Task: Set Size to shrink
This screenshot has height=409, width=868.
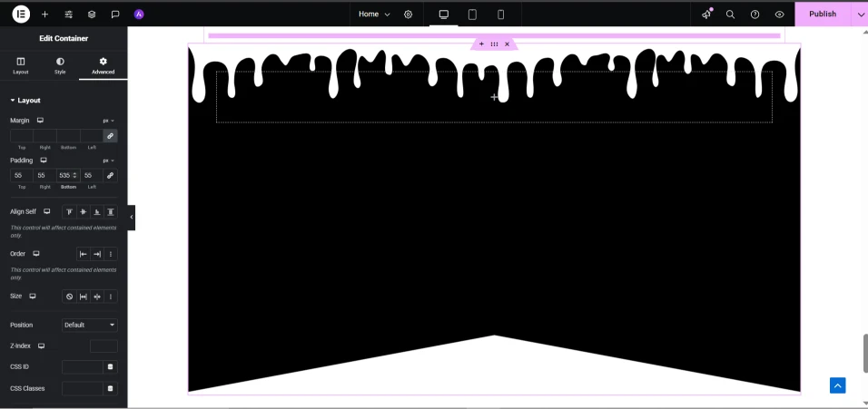Action: 97,297
